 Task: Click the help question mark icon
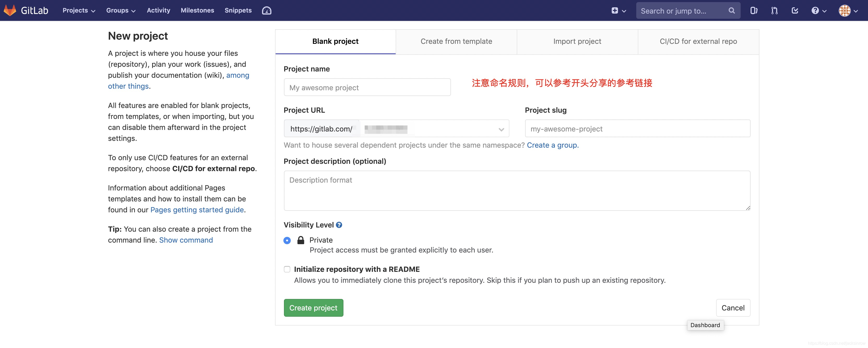pos(816,10)
